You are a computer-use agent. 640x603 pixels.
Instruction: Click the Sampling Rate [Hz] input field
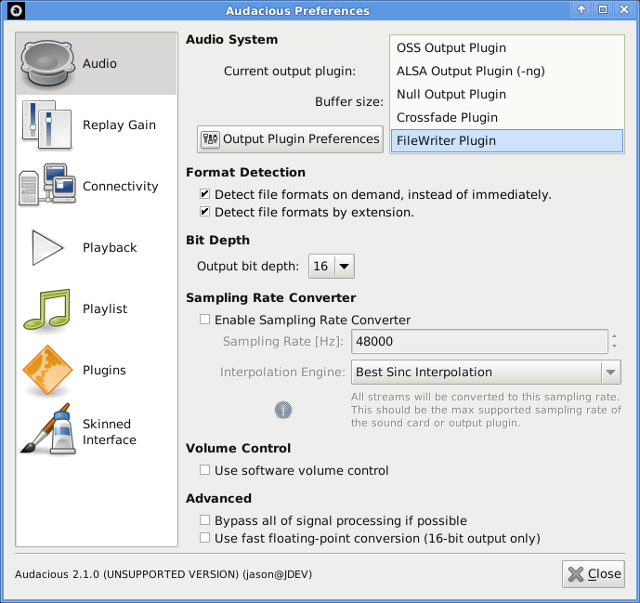479,341
